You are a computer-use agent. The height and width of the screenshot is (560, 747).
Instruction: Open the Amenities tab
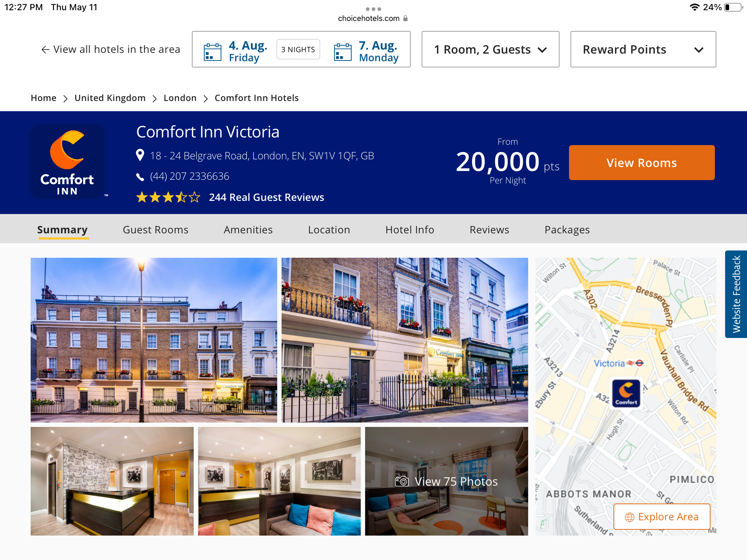click(248, 230)
